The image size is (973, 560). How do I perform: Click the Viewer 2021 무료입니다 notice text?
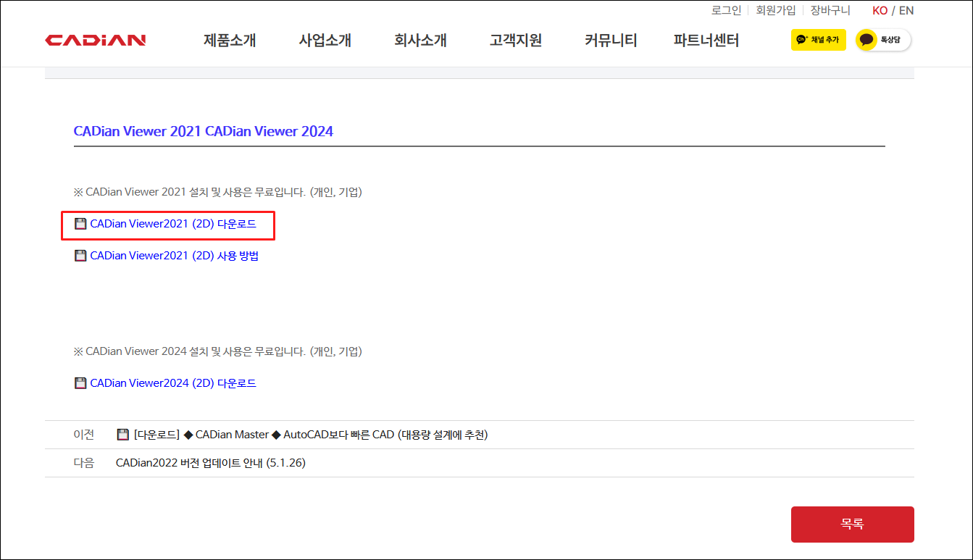click(x=217, y=192)
